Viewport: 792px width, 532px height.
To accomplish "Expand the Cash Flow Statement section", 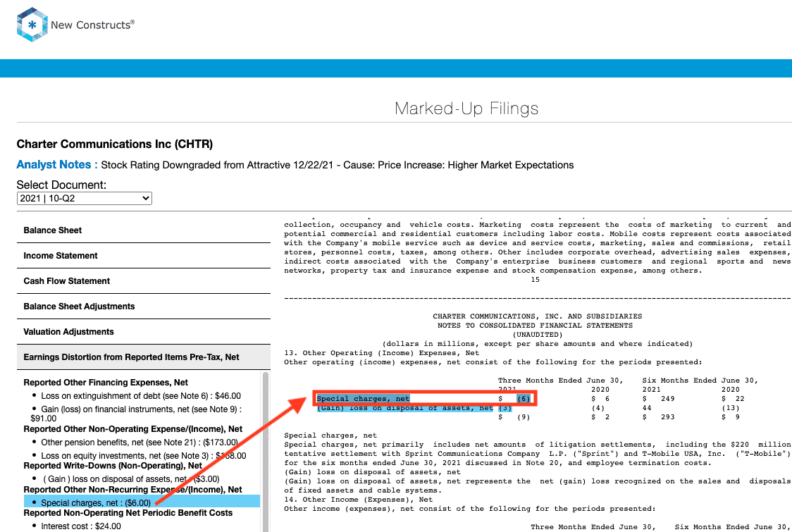I will [x=144, y=281].
